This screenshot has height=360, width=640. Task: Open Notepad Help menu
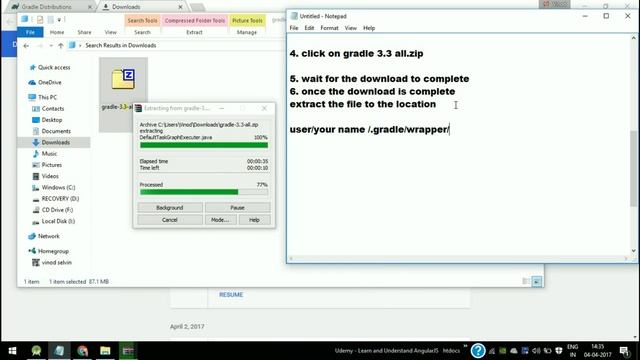pos(369,28)
